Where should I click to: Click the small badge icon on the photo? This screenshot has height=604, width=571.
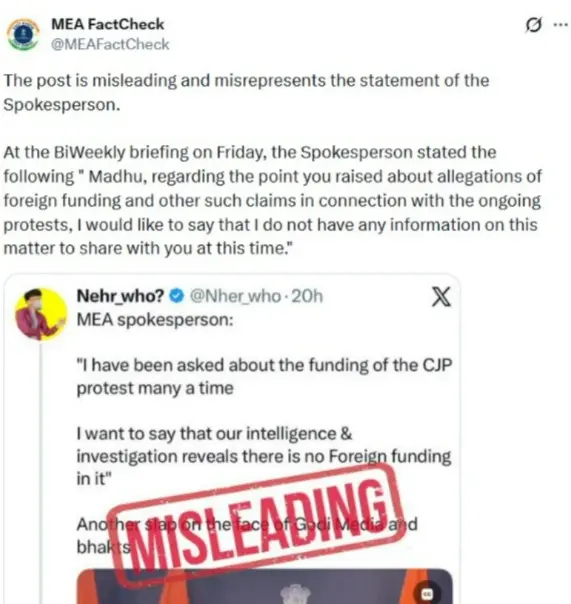428,594
